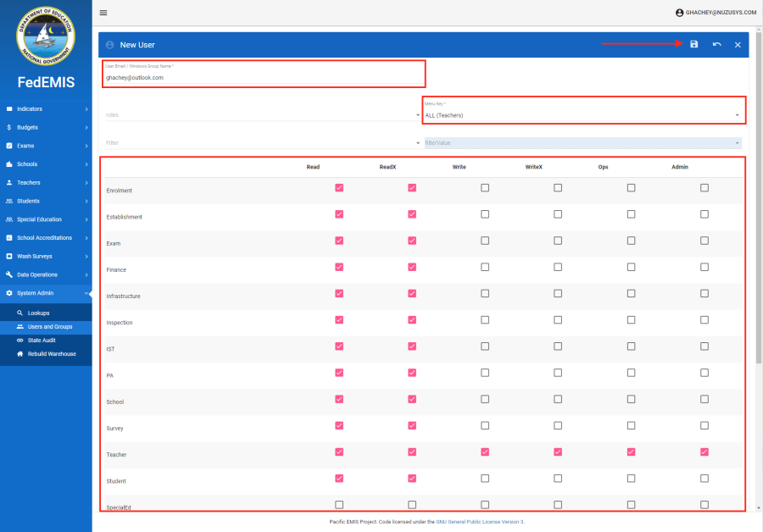Click the Data Operations wrench icon

(x=9, y=274)
